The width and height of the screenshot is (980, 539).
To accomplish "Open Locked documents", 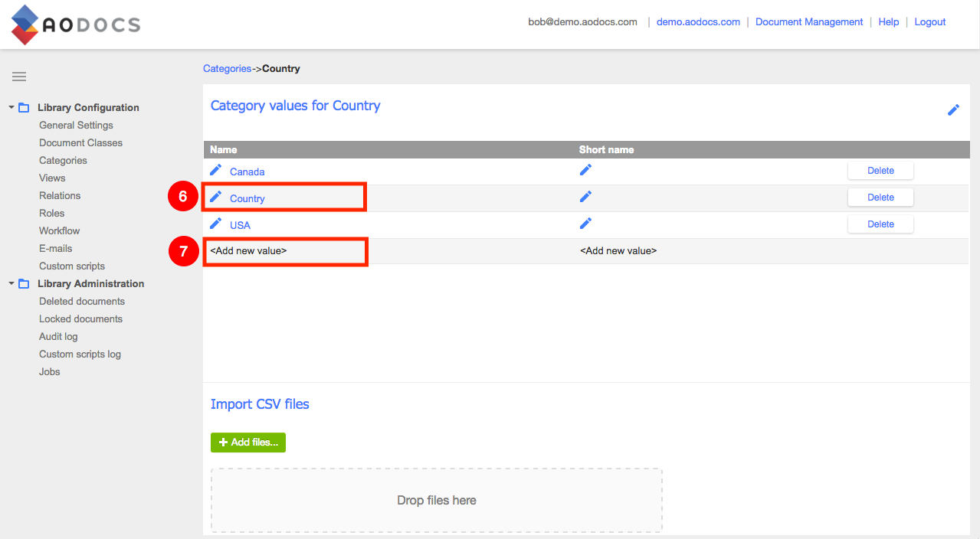I will tap(80, 319).
